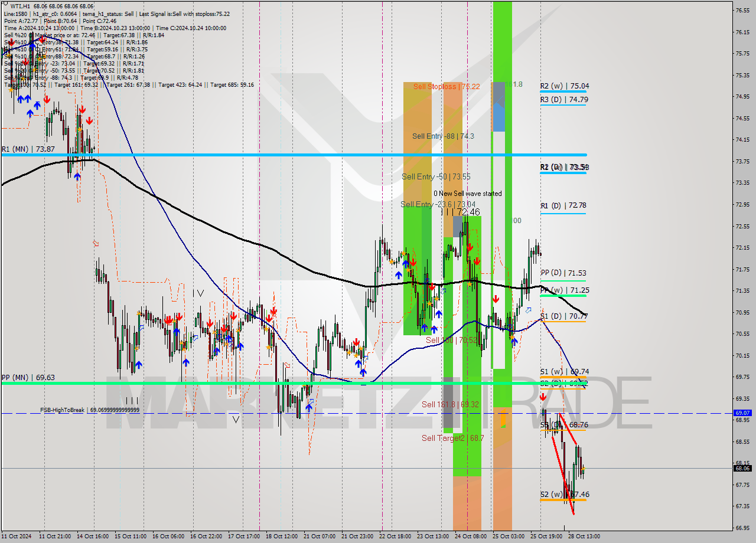Image resolution: width=756 pixels, height=543 pixels.
Task: Select the 'S1 (D) | 70.77' support label
Action: (563, 316)
